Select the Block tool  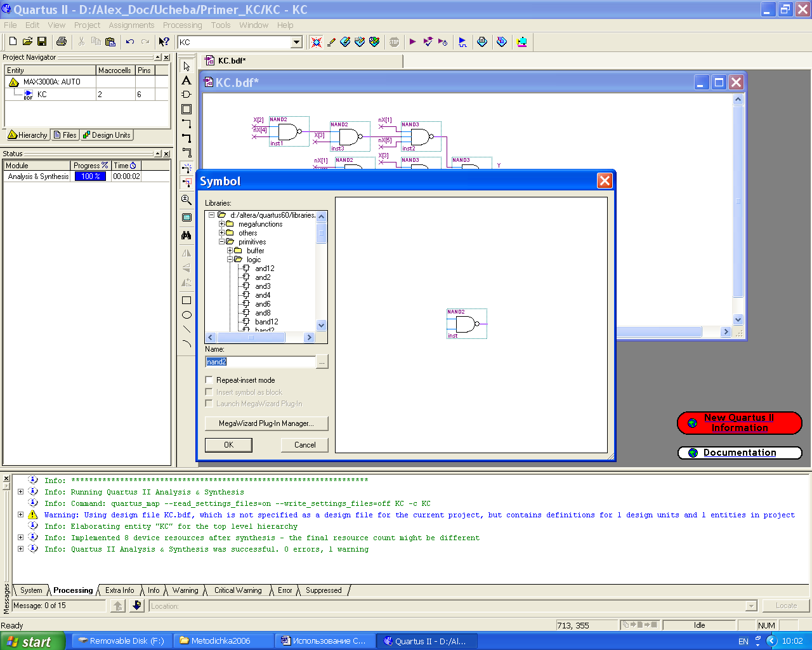click(187, 109)
